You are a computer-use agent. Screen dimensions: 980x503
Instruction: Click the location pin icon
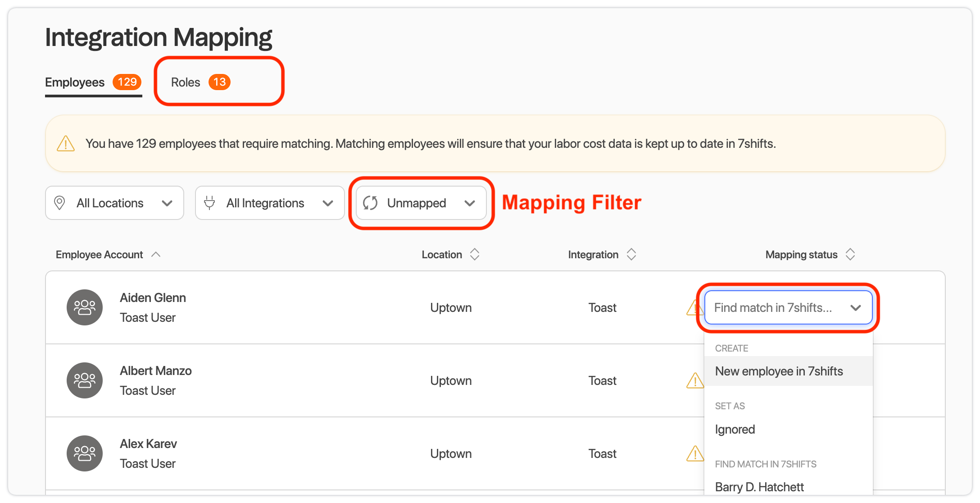point(59,203)
